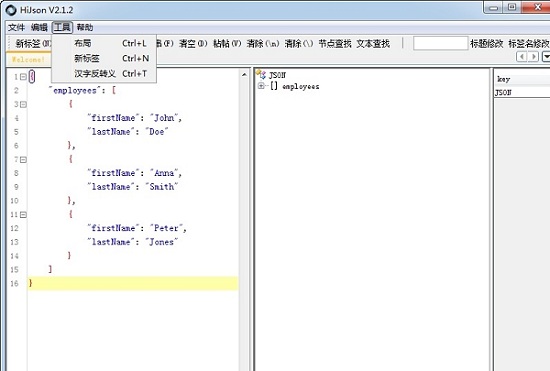Click the 新标签 (N) toolbar button
Image resolution: width=550 pixels, height=371 pixels.
(x=33, y=43)
